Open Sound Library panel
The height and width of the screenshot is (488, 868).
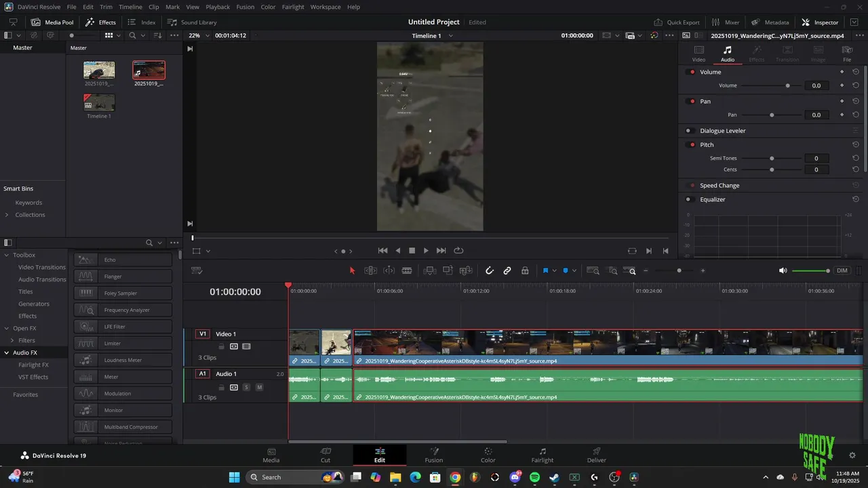(192, 22)
